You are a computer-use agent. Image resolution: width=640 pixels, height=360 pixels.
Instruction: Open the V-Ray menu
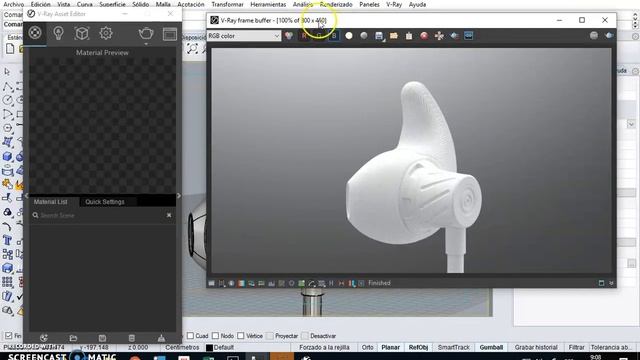(394, 4)
